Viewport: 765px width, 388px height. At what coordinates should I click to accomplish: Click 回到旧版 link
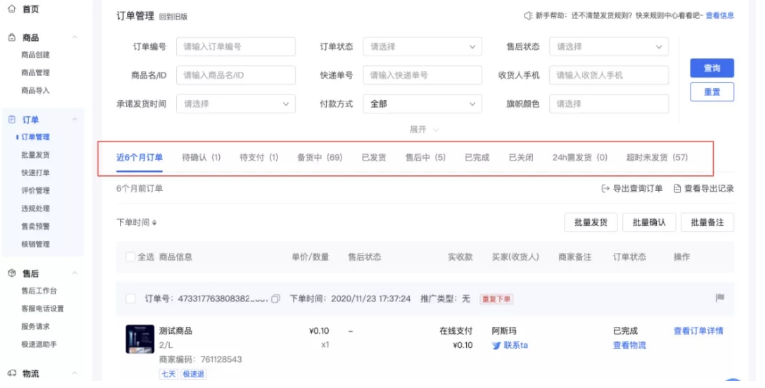tap(173, 17)
